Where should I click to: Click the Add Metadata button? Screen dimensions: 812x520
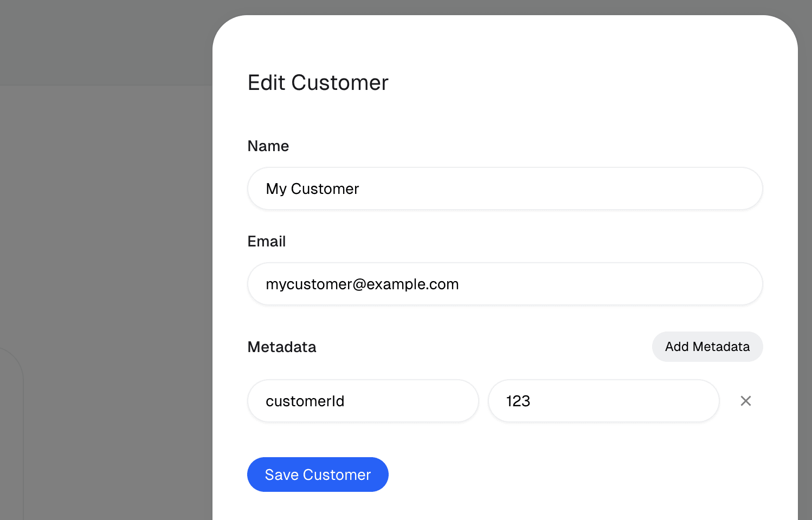(x=707, y=347)
